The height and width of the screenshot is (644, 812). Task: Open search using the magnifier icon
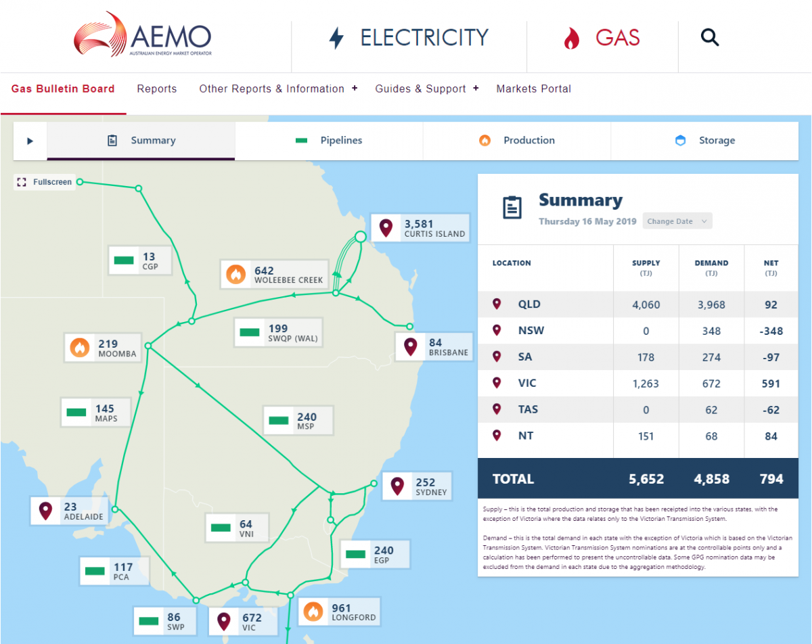[x=709, y=37]
